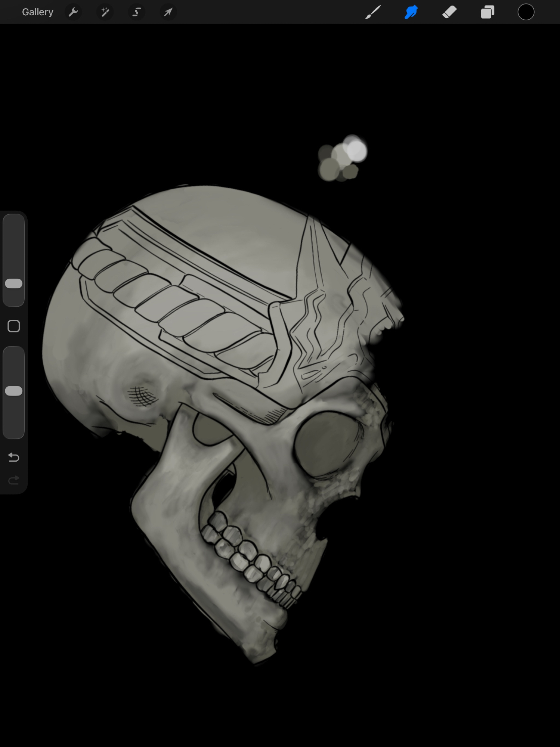
Task: Open the black active color picker
Action: pos(526,12)
